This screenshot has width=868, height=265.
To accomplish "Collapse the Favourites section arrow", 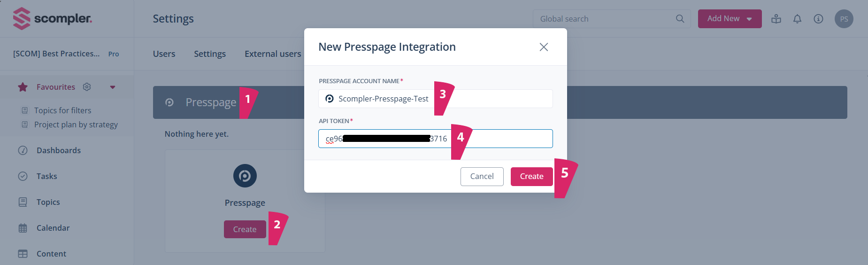I will click(x=113, y=87).
